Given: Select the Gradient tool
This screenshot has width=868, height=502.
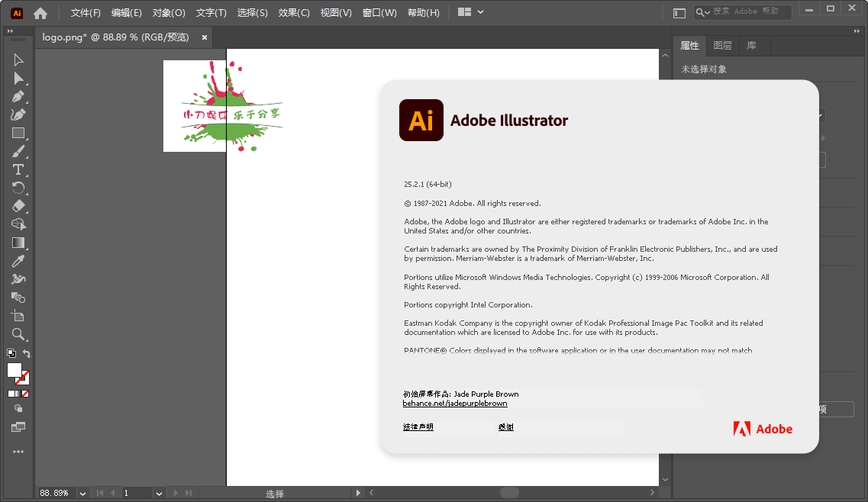Looking at the screenshot, I should (x=18, y=243).
